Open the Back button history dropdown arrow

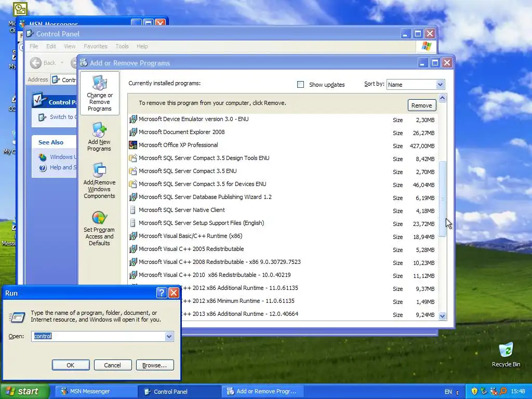62,63
